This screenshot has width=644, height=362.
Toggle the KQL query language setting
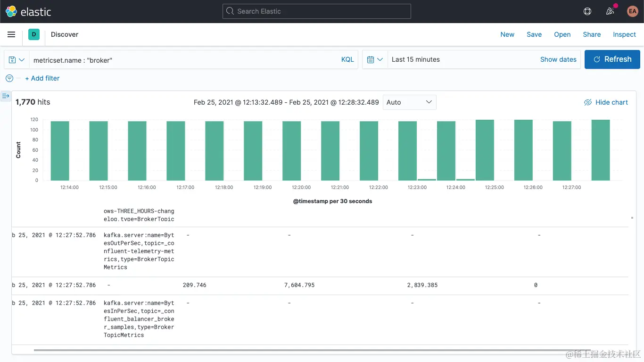pos(347,60)
